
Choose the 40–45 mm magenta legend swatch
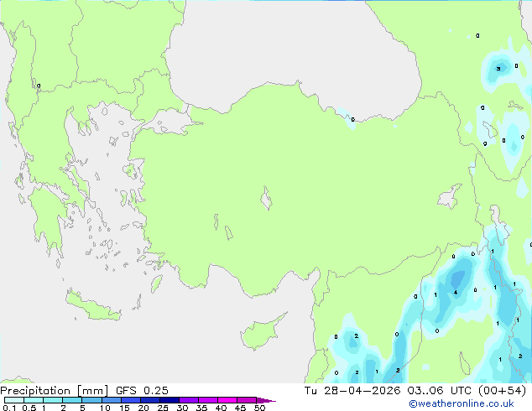[227, 400]
